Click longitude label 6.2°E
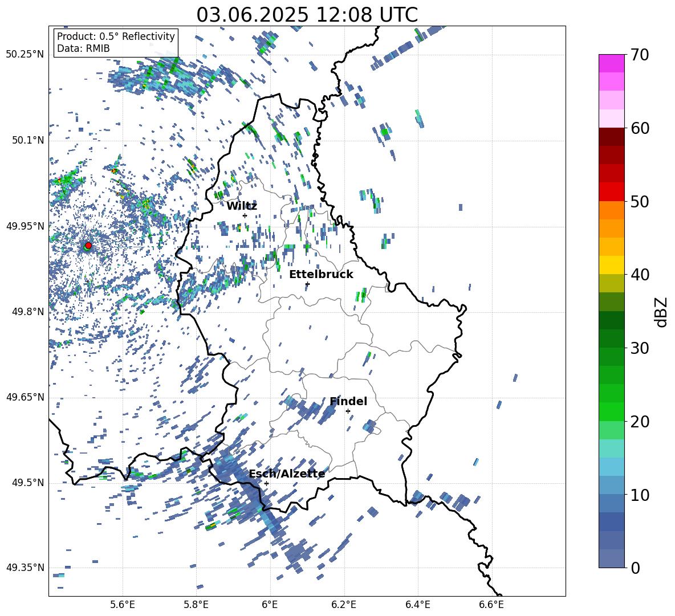675x616 pixels. 344,605
